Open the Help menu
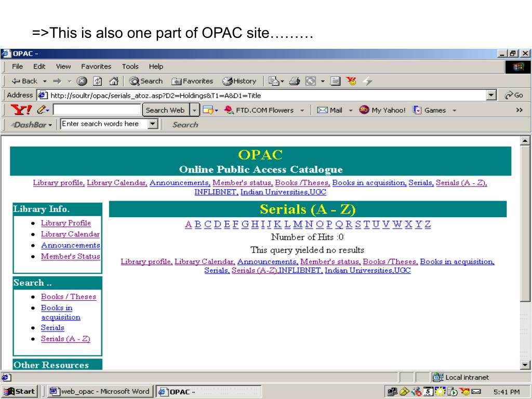532x399 pixels. tap(156, 66)
